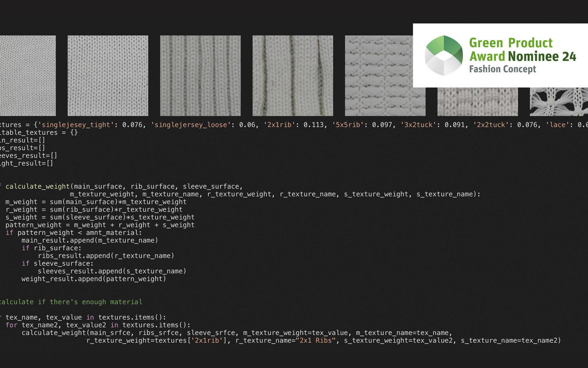This screenshot has width=588, height=368.
Task: Select the loose single jersey knit thumbnail
Action: [x=108, y=76]
